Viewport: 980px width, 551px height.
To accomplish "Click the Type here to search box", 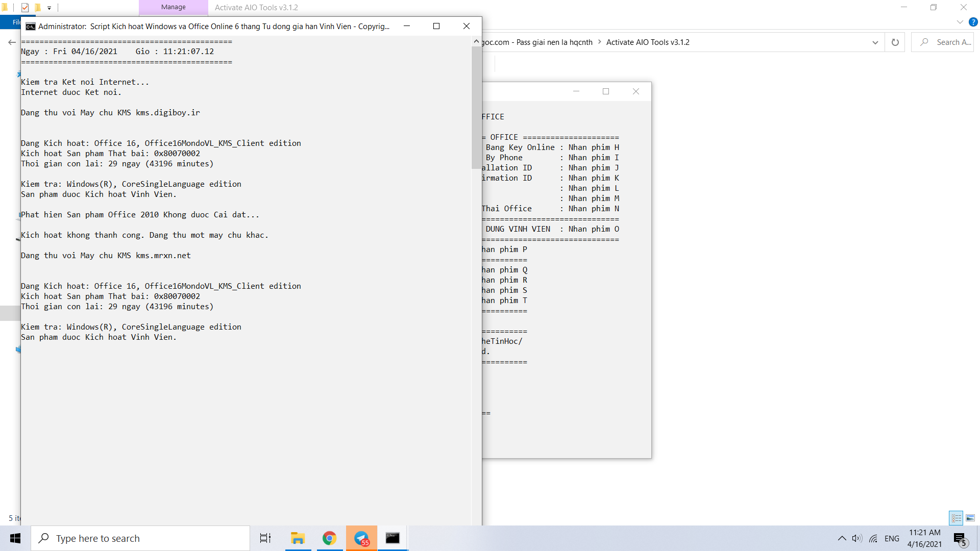I will coord(140,538).
